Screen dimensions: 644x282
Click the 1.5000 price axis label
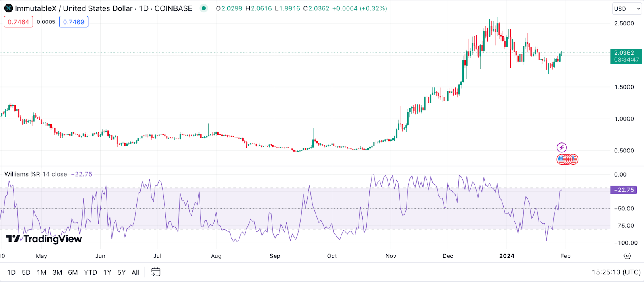point(624,87)
